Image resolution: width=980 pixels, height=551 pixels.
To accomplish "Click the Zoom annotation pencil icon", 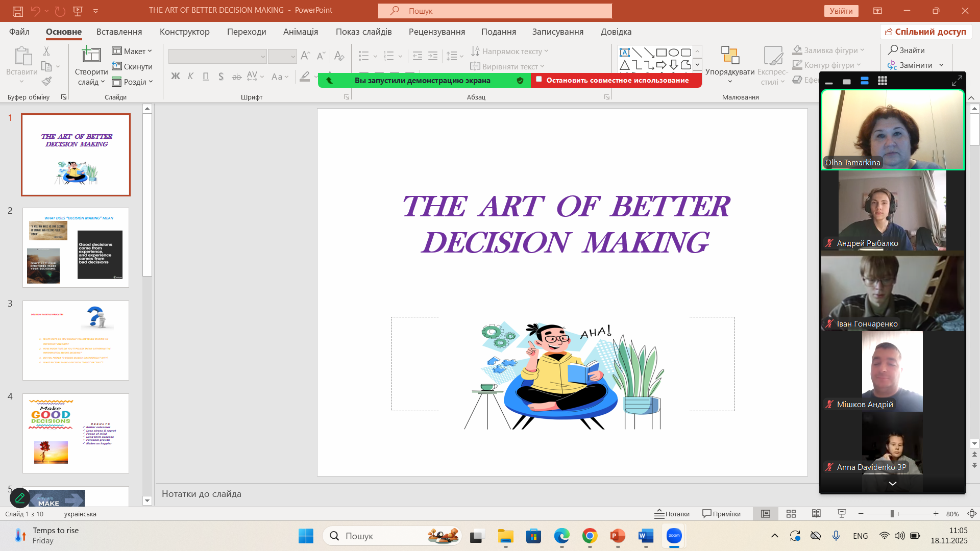I will pos(20,497).
